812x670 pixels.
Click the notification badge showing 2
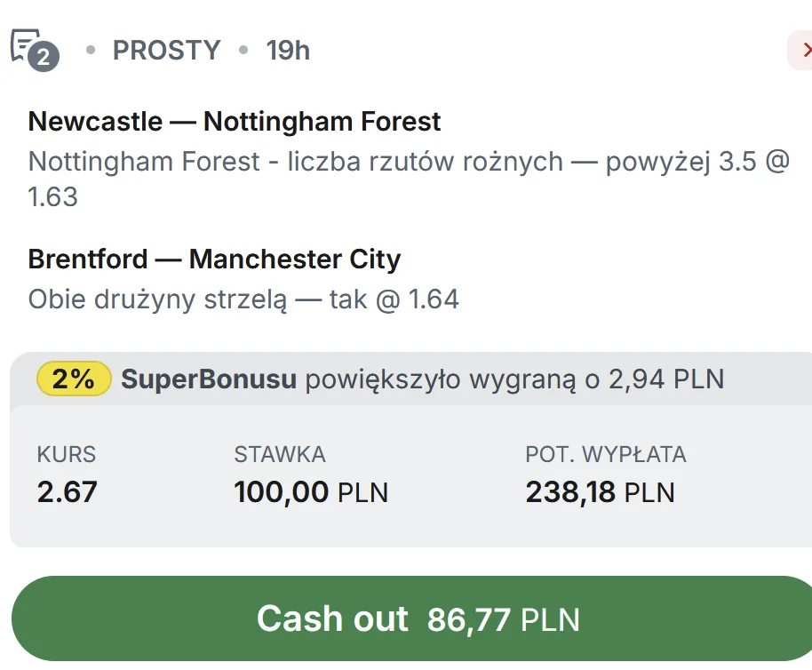(42, 56)
